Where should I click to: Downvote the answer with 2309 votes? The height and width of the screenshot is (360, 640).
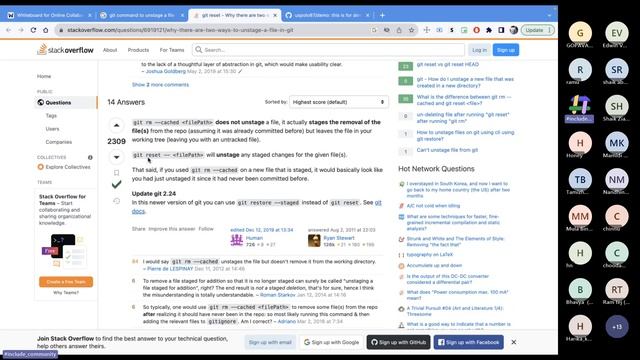pos(116,157)
